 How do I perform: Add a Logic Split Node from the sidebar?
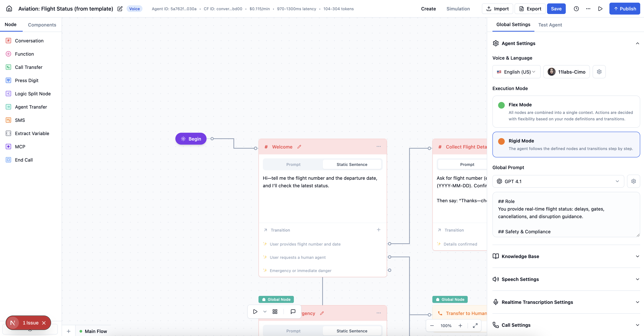33,93
